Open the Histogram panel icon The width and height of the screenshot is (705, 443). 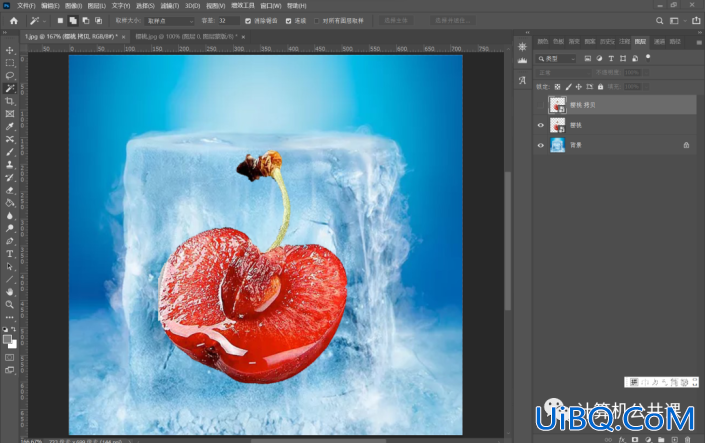tap(522, 60)
